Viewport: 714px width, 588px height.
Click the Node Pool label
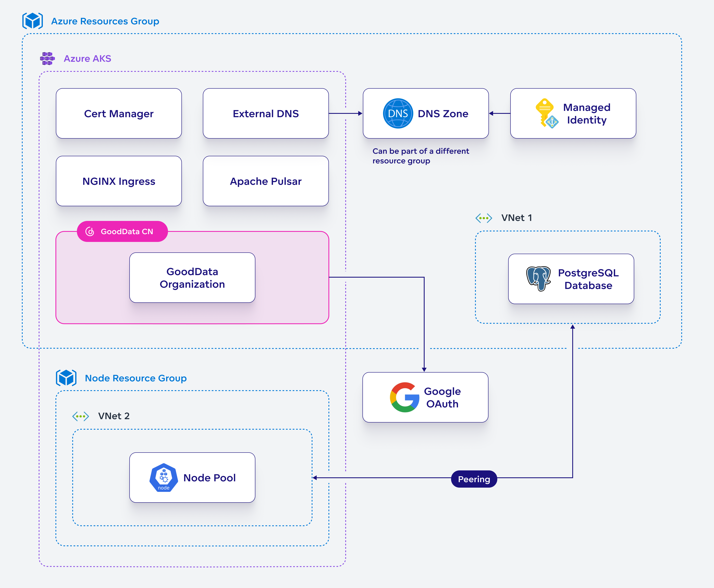point(210,478)
